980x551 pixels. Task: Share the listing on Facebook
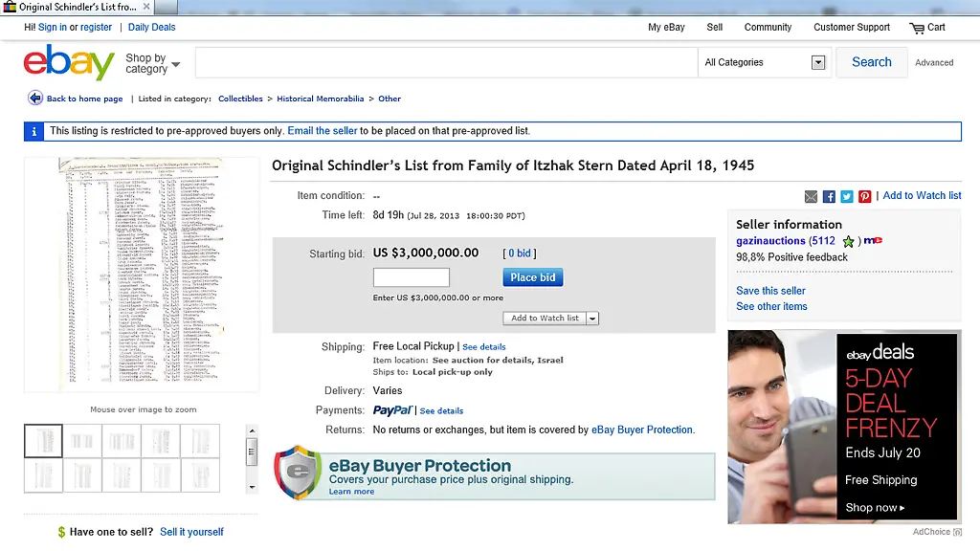[x=829, y=196]
